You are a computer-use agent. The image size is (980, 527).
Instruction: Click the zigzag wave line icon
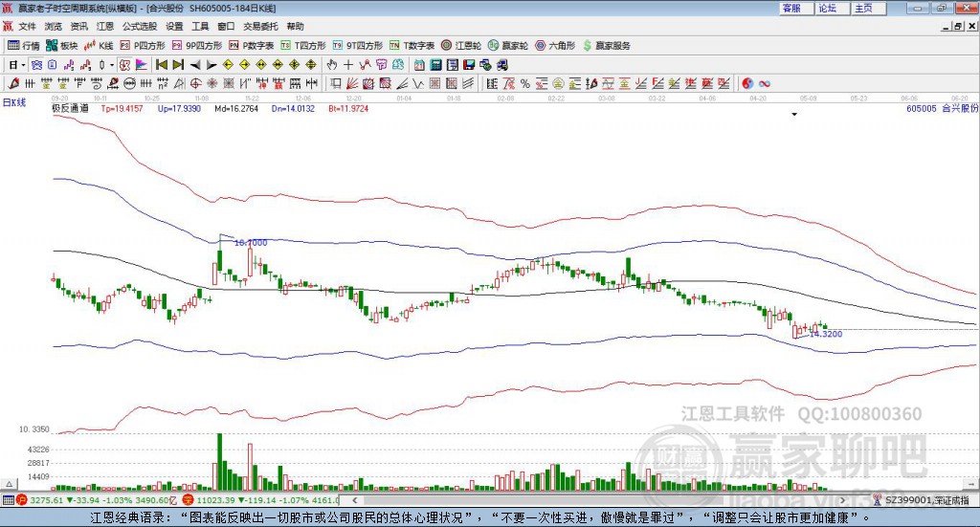click(x=417, y=83)
